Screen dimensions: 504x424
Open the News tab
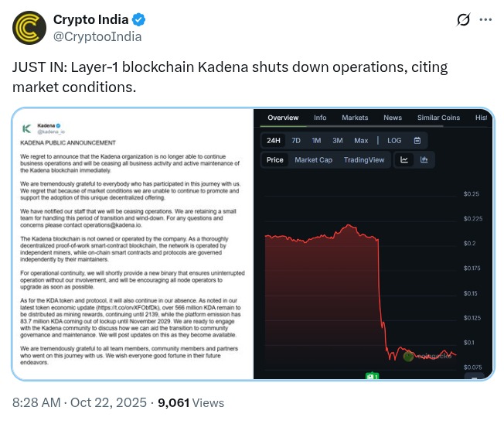click(x=393, y=118)
